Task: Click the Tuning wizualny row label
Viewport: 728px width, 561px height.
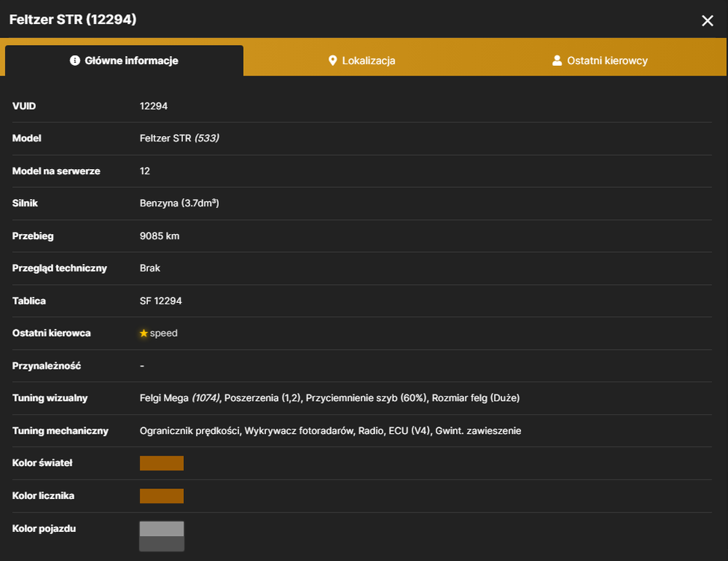Action: (x=49, y=399)
